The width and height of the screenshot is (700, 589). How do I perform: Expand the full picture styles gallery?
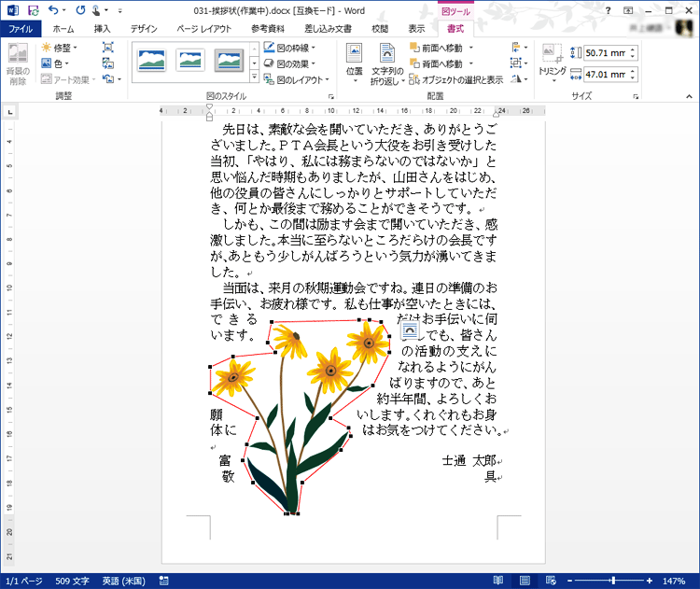254,77
